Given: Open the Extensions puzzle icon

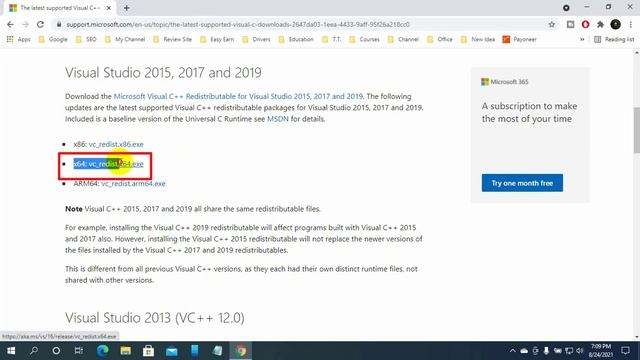Looking at the screenshot, I should tap(600, 24).
